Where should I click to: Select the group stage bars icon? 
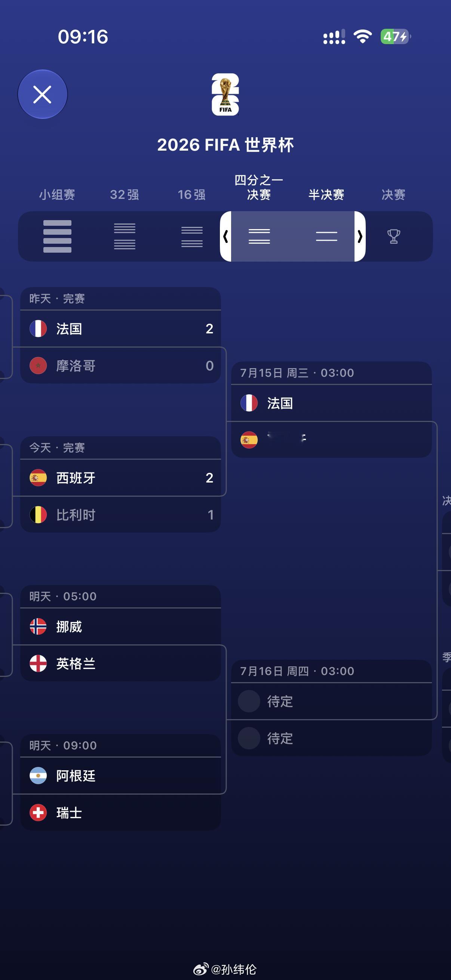coord(58,236)
